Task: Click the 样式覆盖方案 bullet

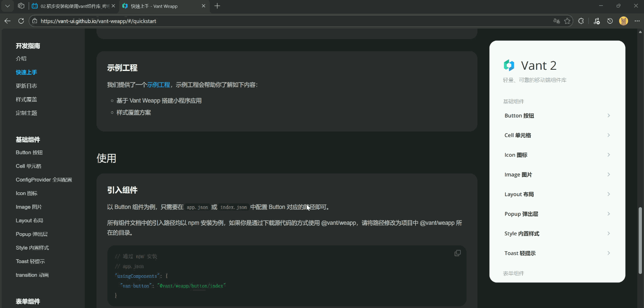Action: 134,113
